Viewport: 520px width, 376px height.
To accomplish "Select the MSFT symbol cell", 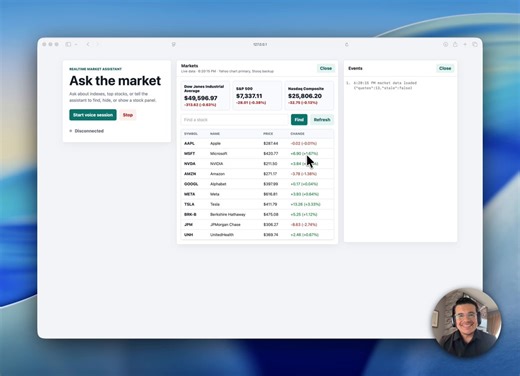I will (189, 154).
